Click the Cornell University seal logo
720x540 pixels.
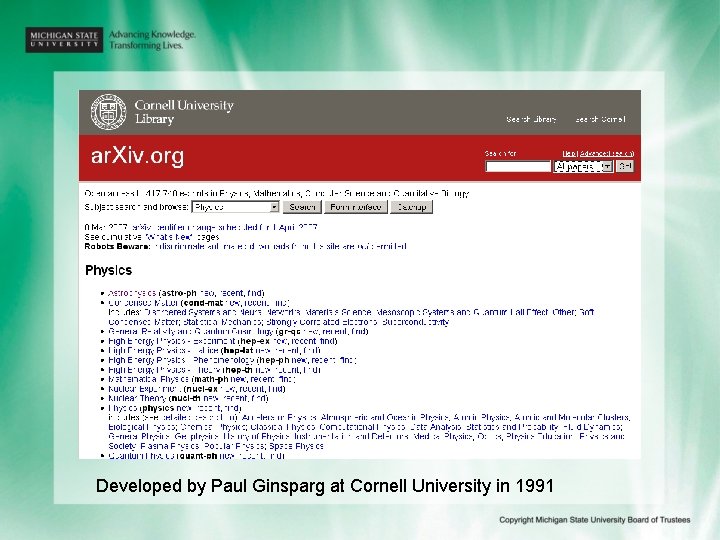click(108, 112)
